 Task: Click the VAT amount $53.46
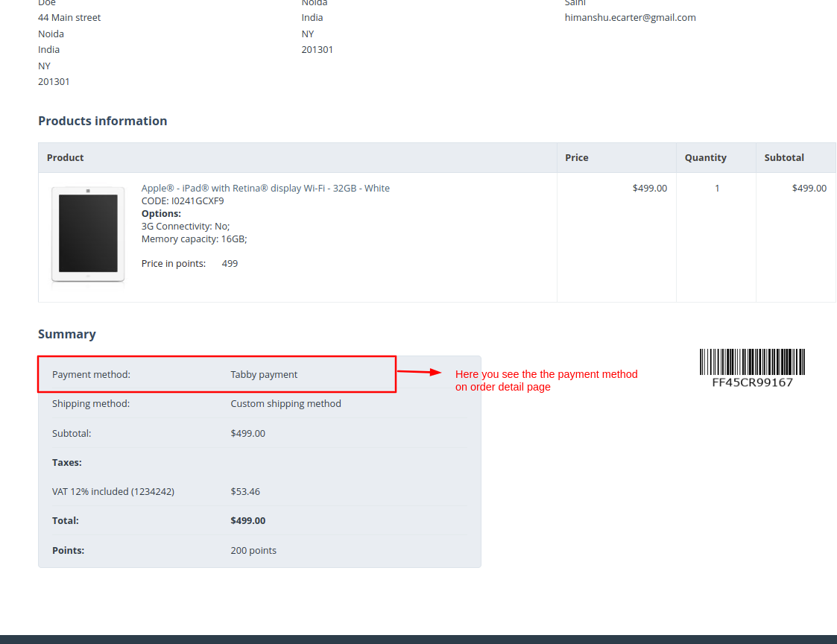click(x=245, y=491)
